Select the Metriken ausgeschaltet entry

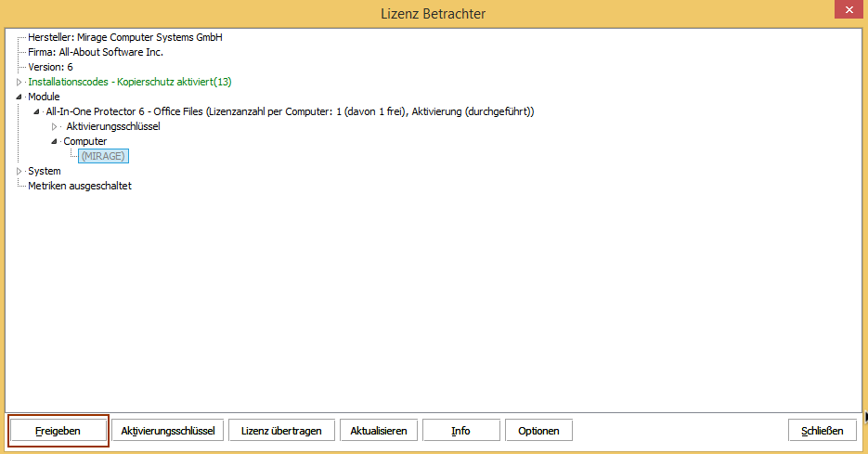[x=80, y=187]
